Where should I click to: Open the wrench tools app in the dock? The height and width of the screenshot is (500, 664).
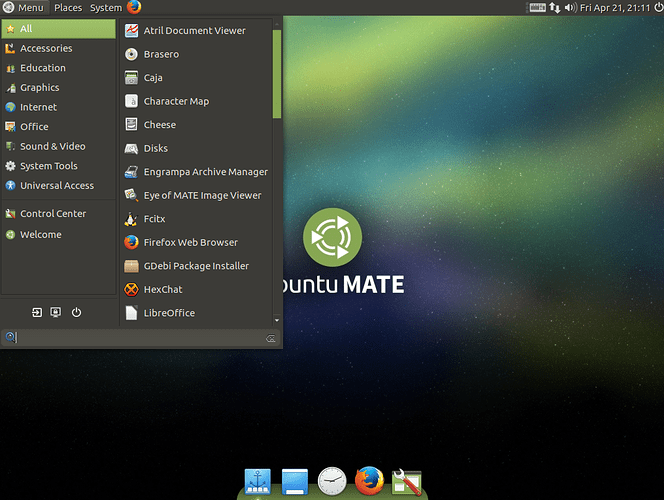(x=407, y=482)
